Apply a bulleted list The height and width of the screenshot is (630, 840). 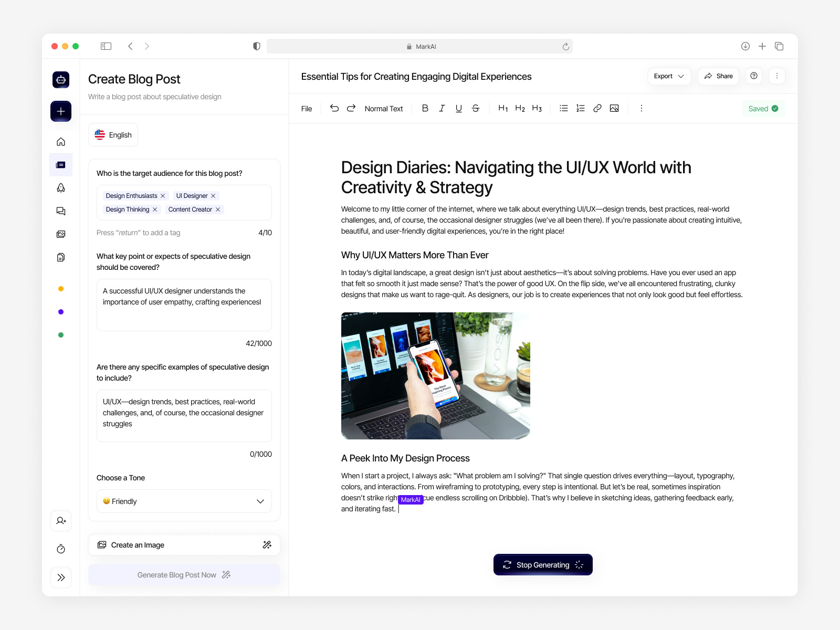(x=564, y=108)
